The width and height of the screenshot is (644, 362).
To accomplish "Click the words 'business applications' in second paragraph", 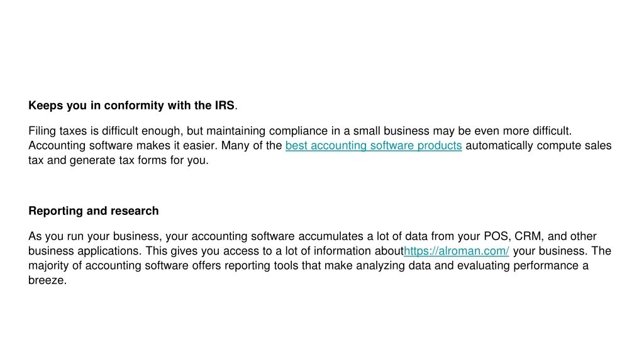I will (x=84, y=251).
